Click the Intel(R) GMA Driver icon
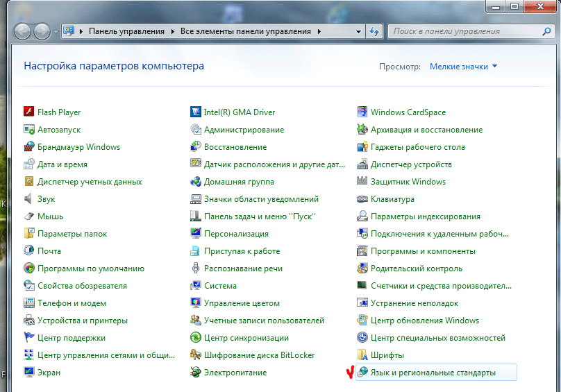The width and height of the screenshot is (561, 392). [x=196, y=112]
